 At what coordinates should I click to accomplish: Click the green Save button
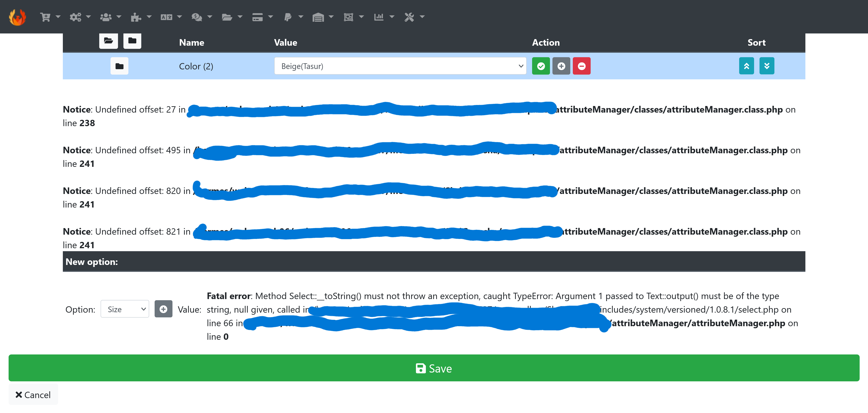click(x=434, y=368)
